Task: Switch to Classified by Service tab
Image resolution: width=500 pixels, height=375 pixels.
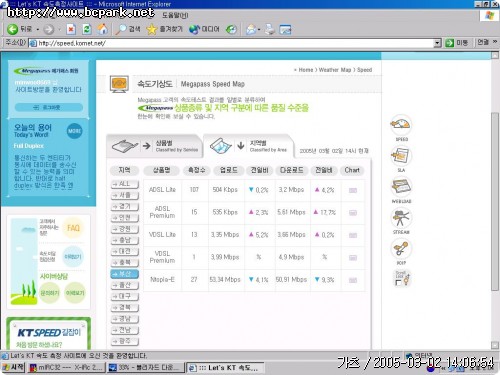Action: pyautogui.click(x=155, y=146)
